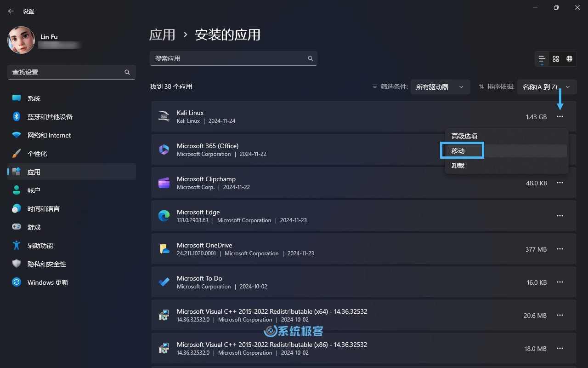Click the magnifier icon in 查找设置 box
This screenshot has width=588, height=368.
[127, 72]
